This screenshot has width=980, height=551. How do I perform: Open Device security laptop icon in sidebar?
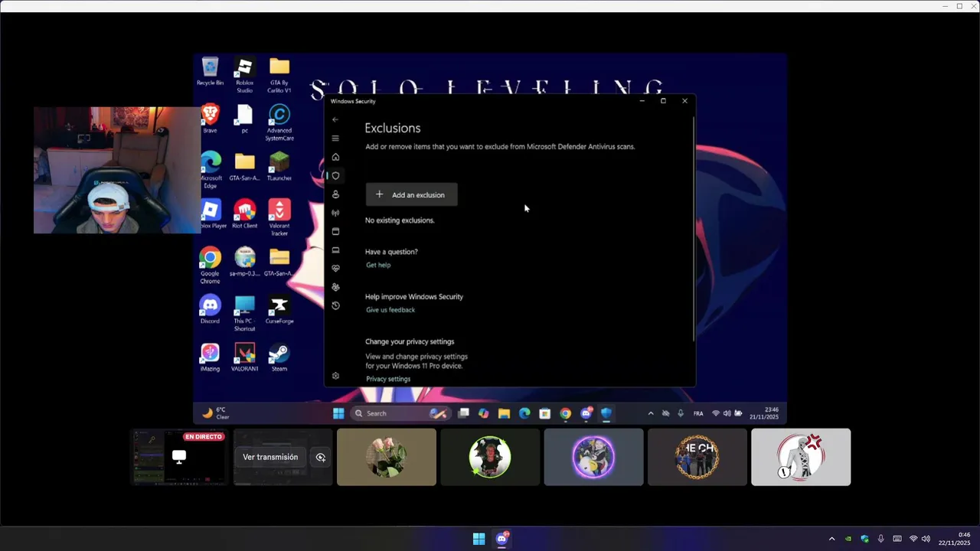335,250
